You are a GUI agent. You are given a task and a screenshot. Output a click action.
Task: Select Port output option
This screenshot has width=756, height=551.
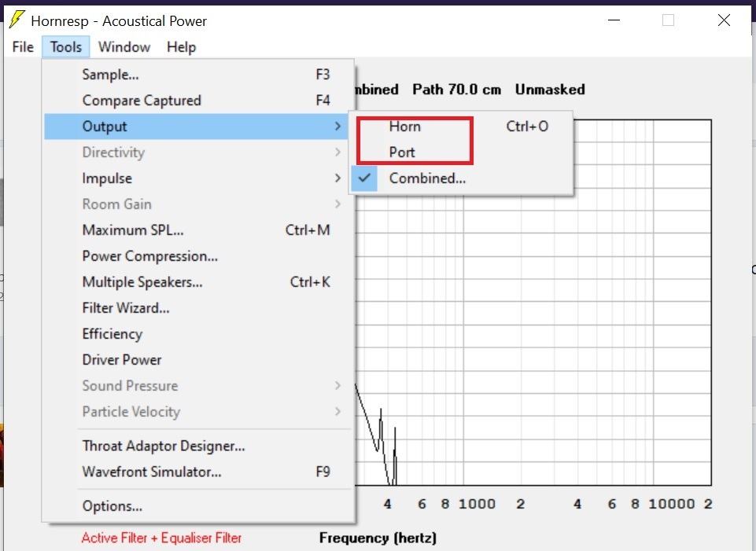pos(462,152)
